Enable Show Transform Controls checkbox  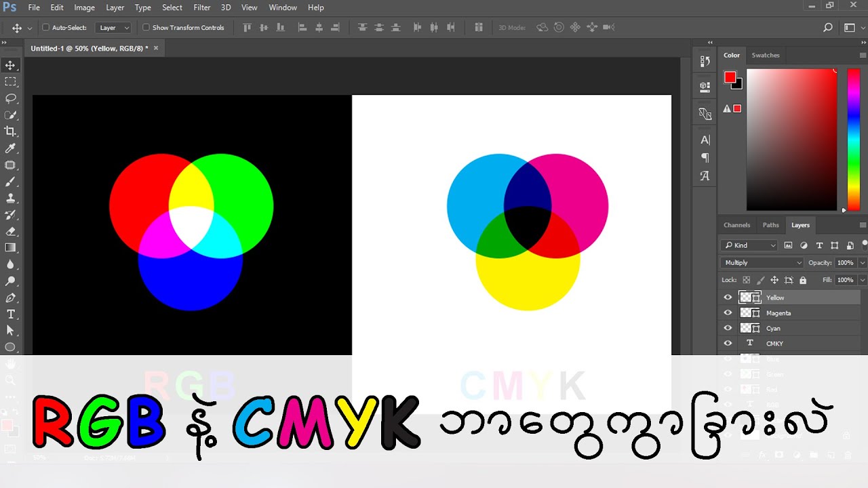pos(146,28)
